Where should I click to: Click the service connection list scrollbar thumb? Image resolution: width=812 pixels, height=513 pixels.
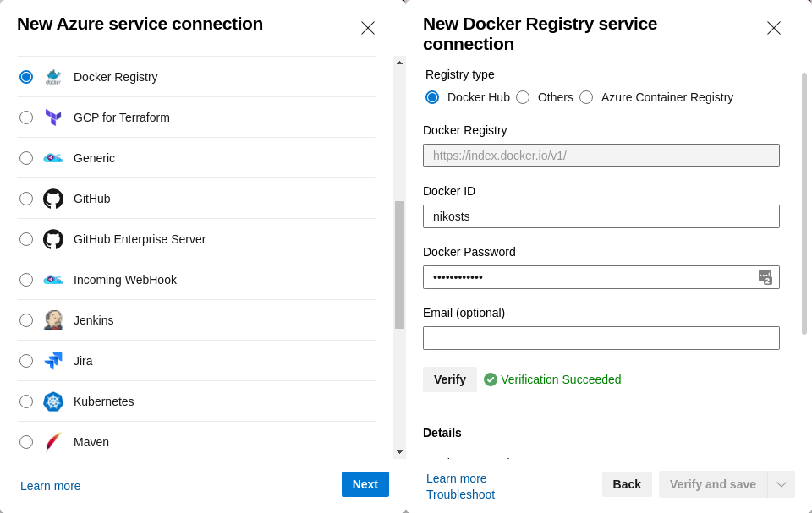(399, 265)
